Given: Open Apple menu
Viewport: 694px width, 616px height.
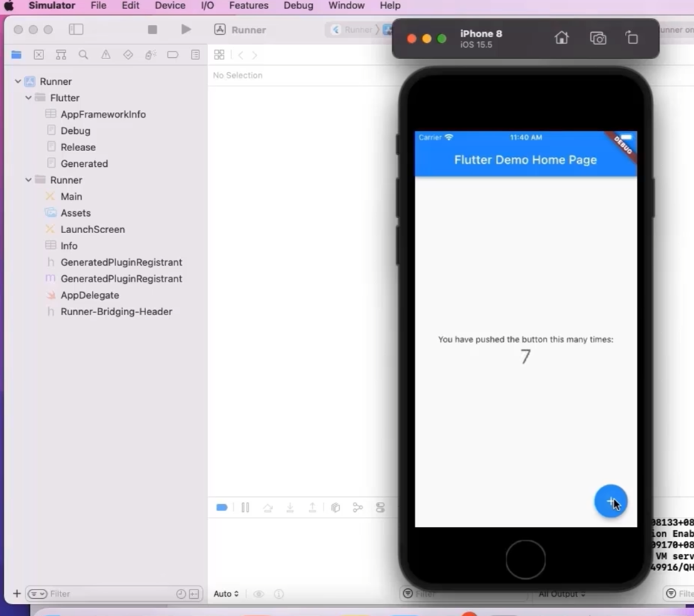Looking at the screenshot, I should point(9,6).
